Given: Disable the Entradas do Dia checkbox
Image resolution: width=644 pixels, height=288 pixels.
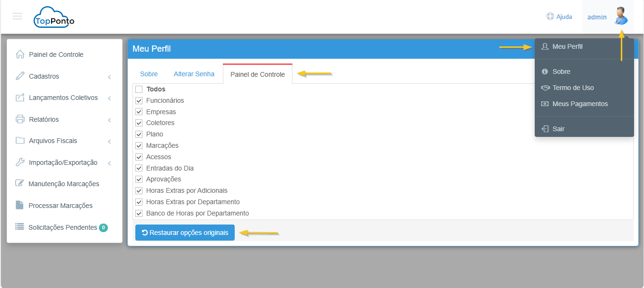Looking at the screenshot, I should coord(139,168).
